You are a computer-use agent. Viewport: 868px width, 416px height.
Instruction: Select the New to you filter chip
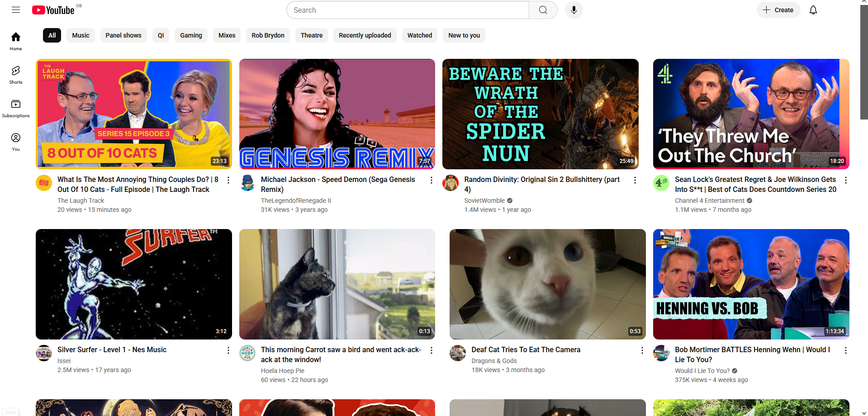(x=464, y=35)
